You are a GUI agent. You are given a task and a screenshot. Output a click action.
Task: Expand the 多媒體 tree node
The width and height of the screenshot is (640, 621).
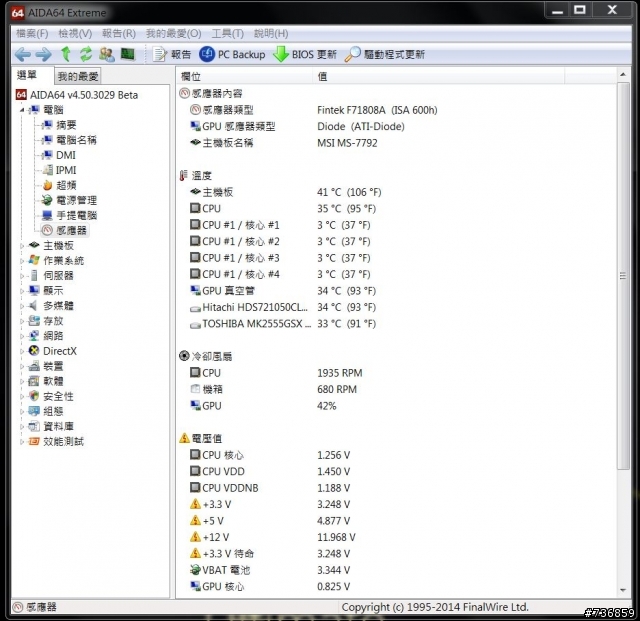point(22,306)
